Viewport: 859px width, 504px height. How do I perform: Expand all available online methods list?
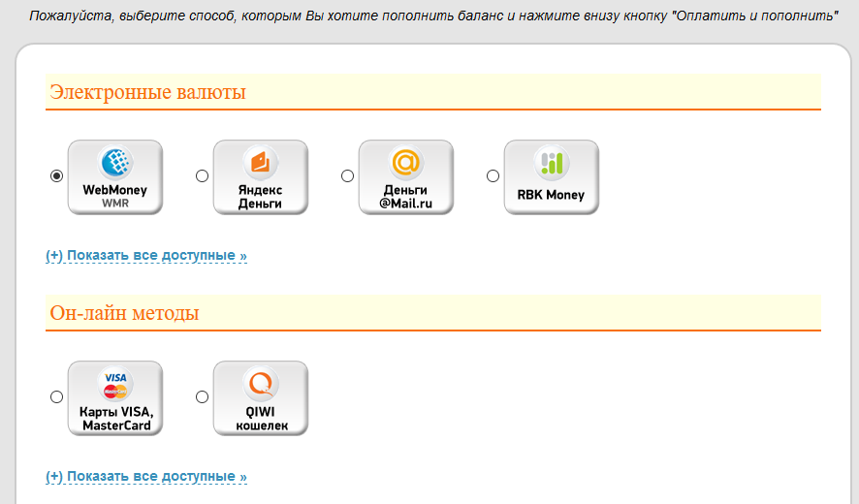(146, 476)
